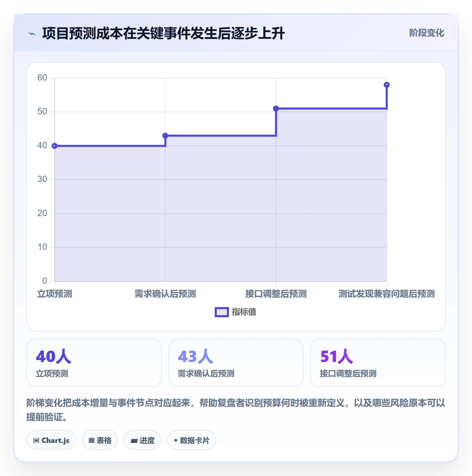Viewport: 472px width, 476px height.
Task: Toggle the 指标值 legend color box
Action: pyautogui.click(x=222, y=312)
